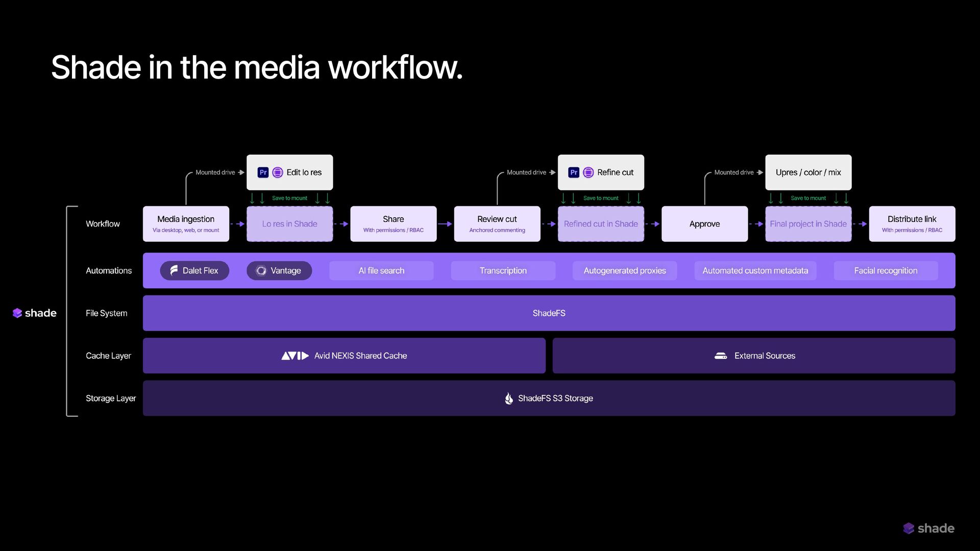Select the Media ingestion workflow box
This screenshot has width=980, height=551.
[186, 223]
